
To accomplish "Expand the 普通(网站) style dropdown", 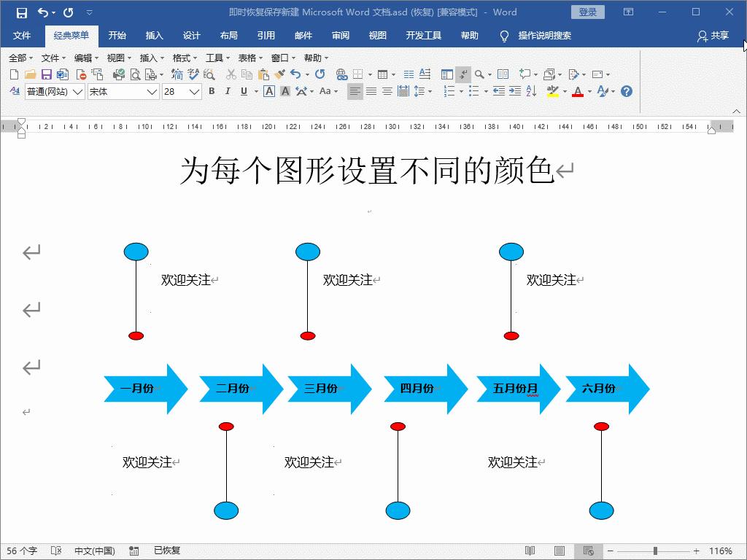I will pyautogui.click(x=77, y=91).
